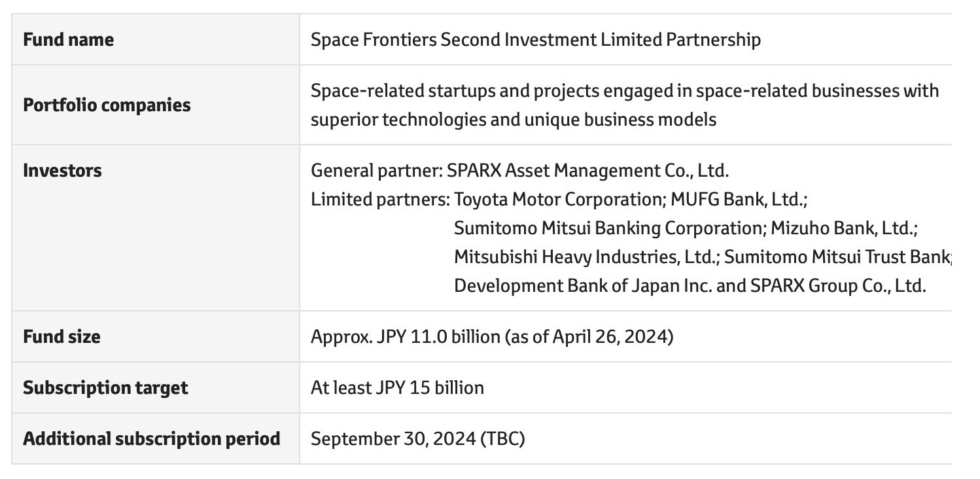This screenshot has height=479, width=980.
Task: Click the Fund name row header
Action: [68, 40]
